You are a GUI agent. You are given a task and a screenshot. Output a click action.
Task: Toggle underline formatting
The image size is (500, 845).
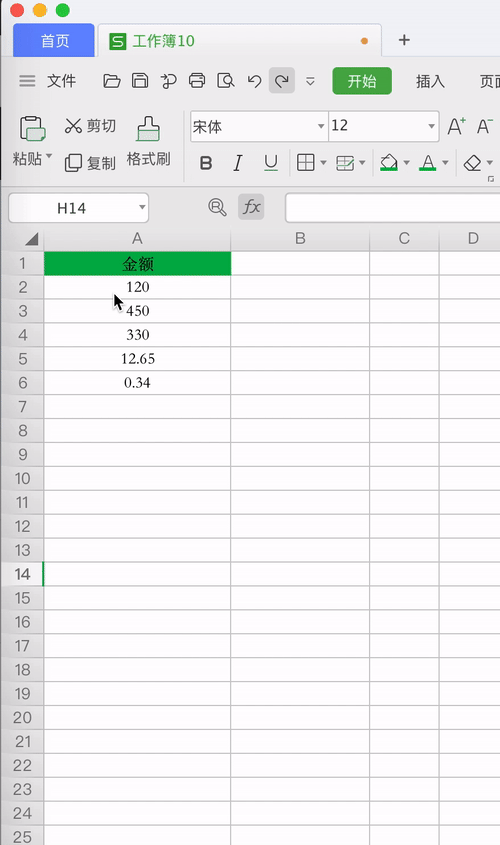[x=271, y=163]
